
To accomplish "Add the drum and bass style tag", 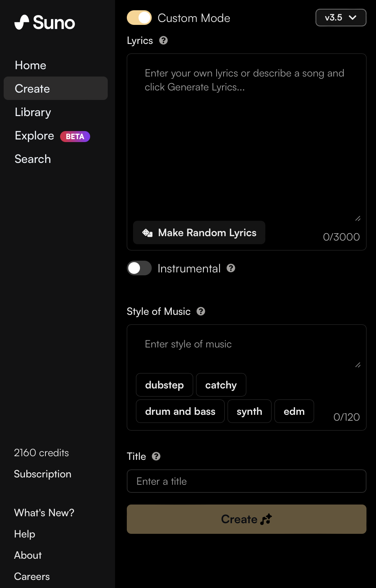I will [180, 411].
